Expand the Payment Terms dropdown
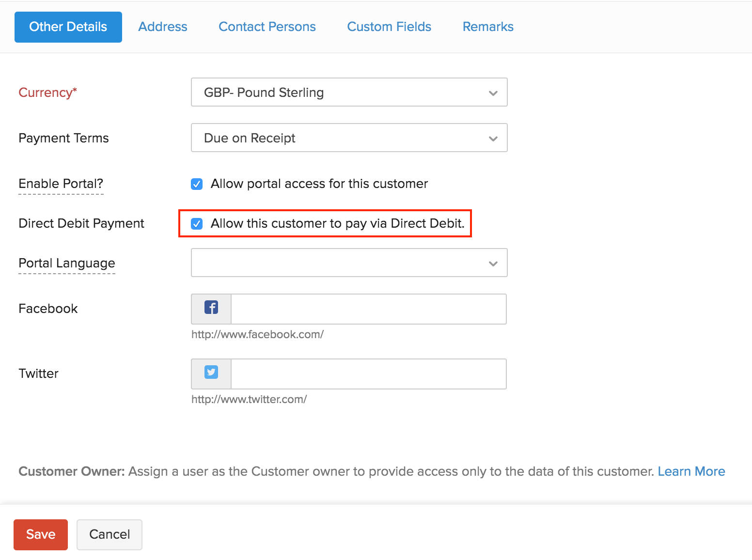This screenshot has height=560, width=752. 349,138
